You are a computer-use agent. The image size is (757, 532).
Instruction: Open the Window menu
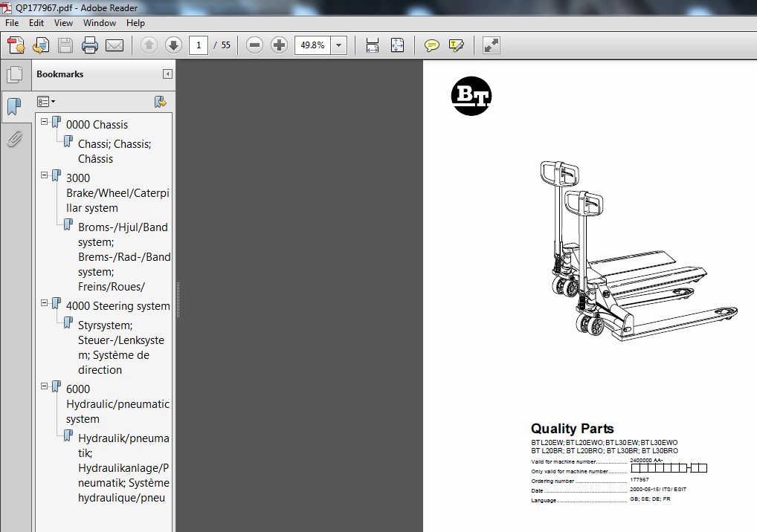[100, 23]
